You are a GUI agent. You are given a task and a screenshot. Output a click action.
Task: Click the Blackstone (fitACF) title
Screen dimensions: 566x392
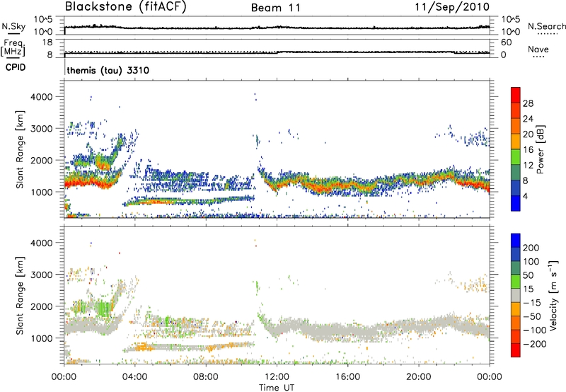126,6
